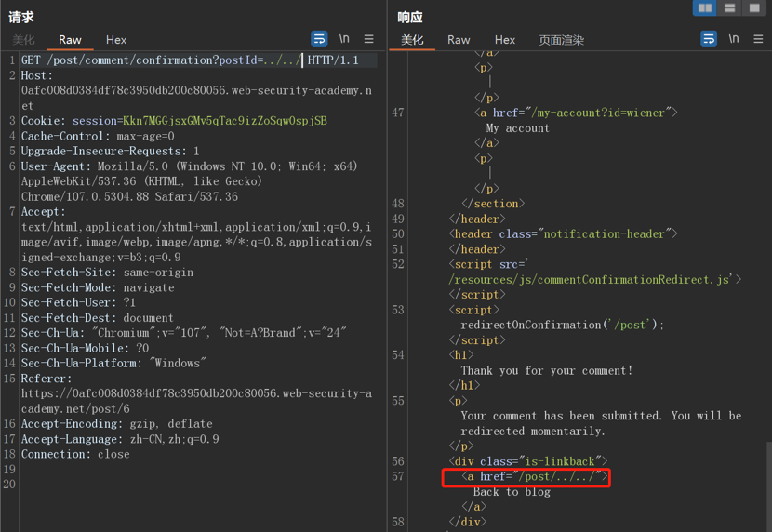Toggle show non-printable \n in response panel
Image resolution: width=772 pixels, height=532 pixels.
pos(734,38)
